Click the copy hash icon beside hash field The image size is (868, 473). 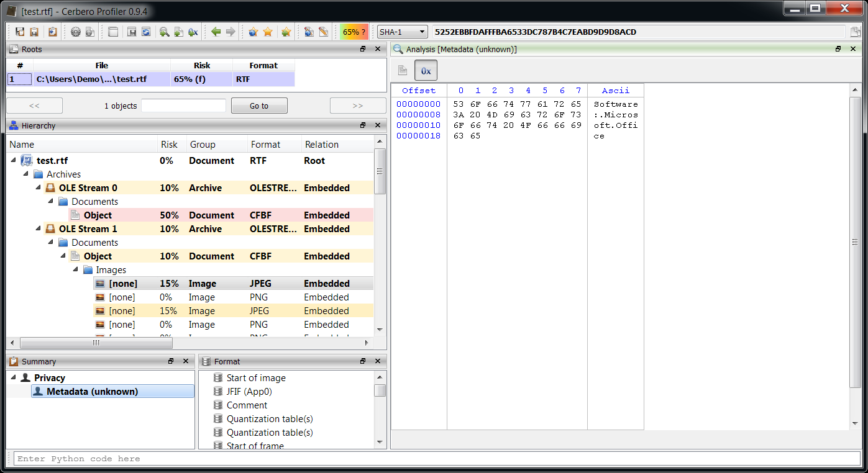(x=856, y=32)
